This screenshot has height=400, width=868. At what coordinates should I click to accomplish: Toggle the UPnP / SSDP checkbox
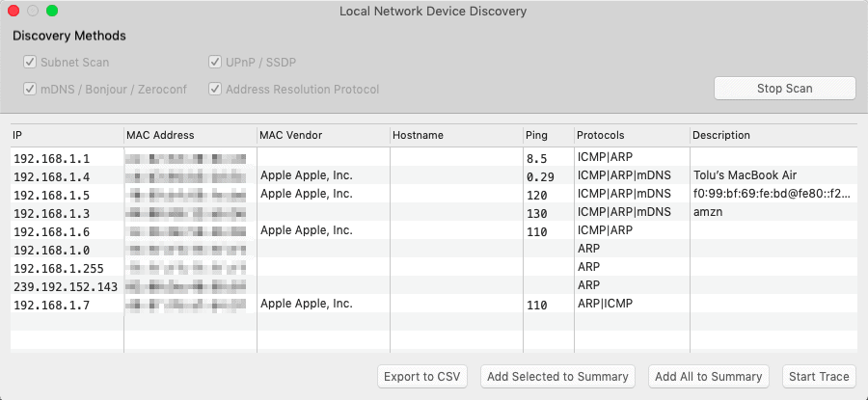(x=215, y=63)
